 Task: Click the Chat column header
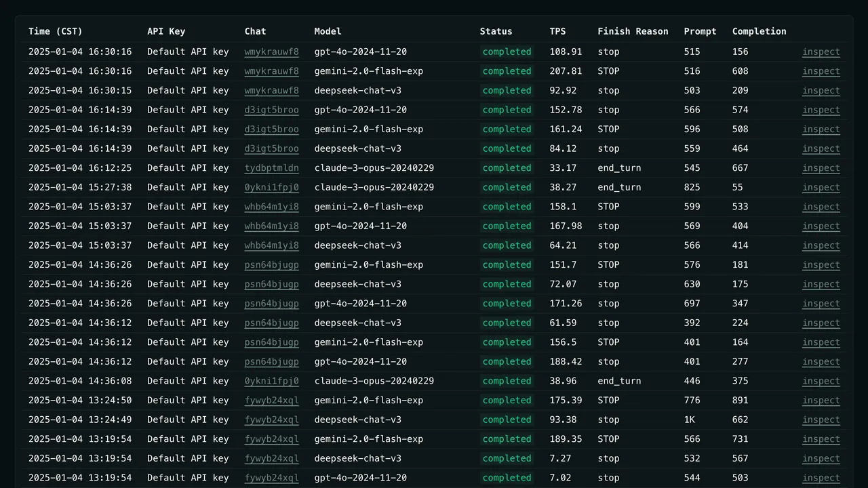256,31
